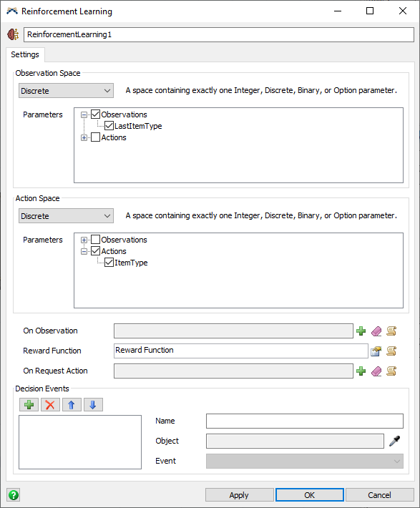Uncheck the ItemType action parameter
420x508 pixels.
pos(109,263)
